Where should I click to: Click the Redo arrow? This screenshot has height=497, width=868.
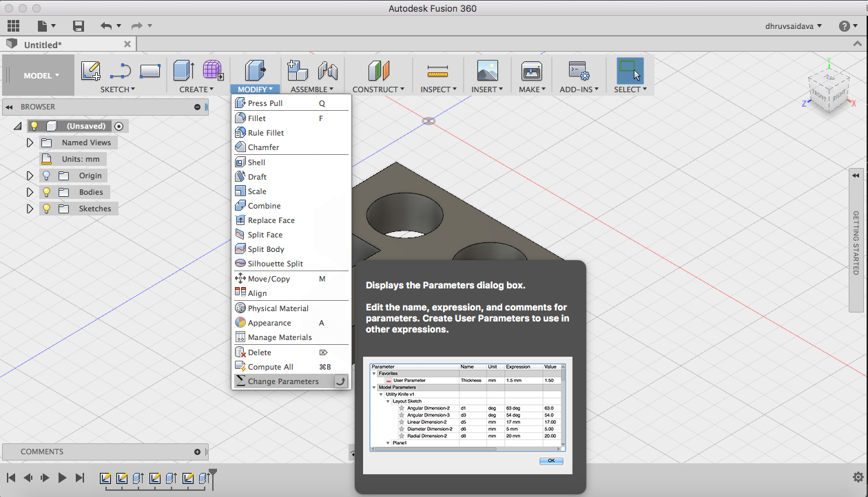coord(136,26)
